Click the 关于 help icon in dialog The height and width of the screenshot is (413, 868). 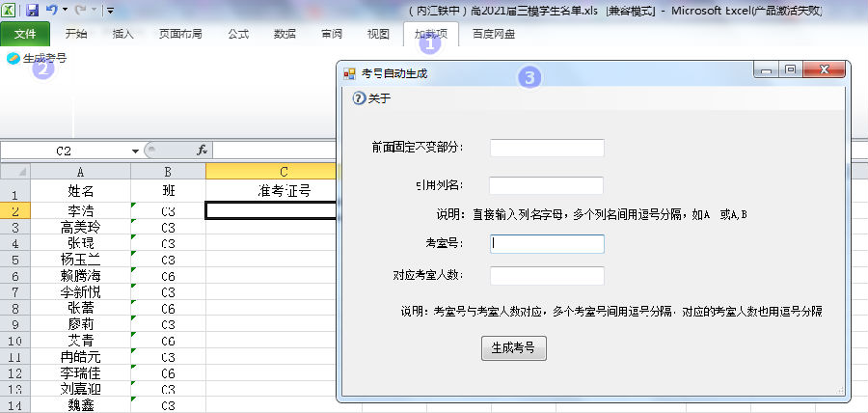(359, 97)
